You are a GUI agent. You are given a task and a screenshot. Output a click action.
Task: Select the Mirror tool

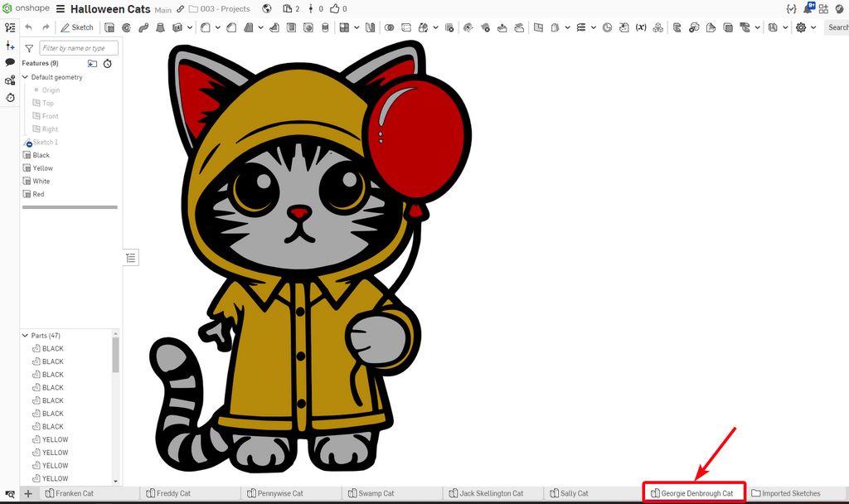[x=371, y=27]
